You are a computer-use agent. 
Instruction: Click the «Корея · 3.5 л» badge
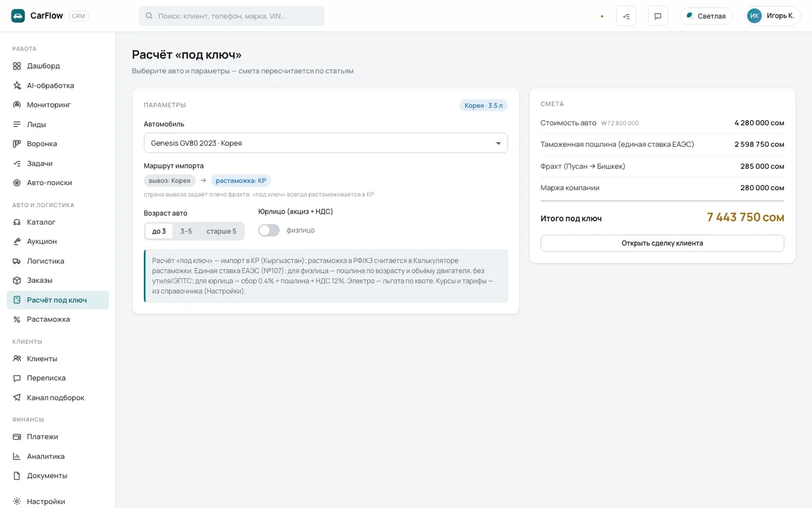484,106
